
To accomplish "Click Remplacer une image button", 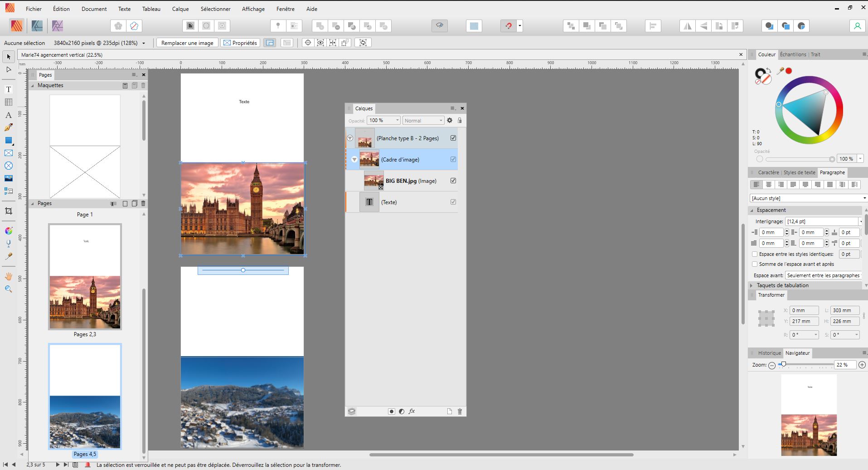I will [x=187, y=43].
